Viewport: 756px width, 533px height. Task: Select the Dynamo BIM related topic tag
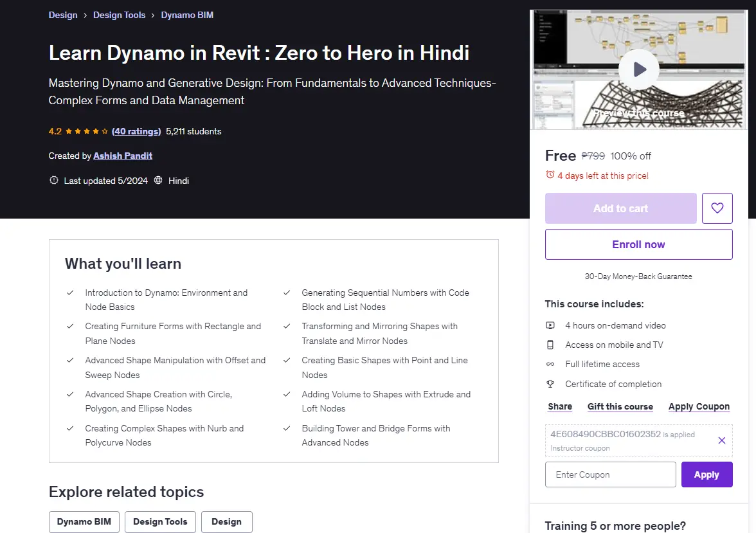pyautogui.click(x=84, y=522)
